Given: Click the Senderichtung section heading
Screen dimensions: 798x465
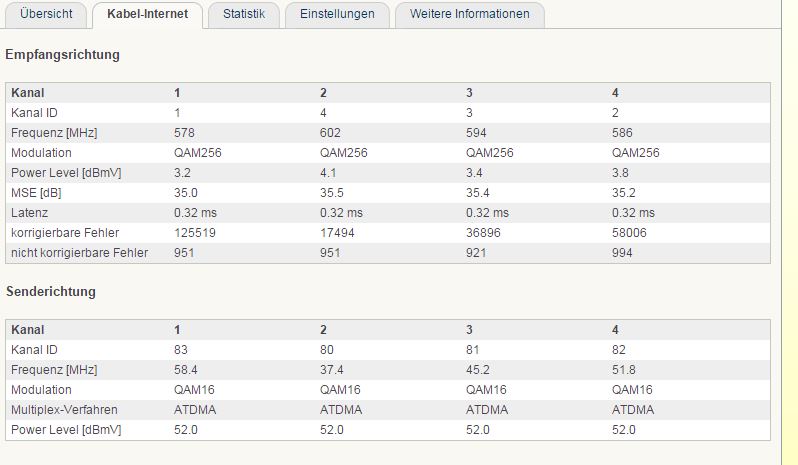Looking at the screenshot, I should click(x=51, y=291).
